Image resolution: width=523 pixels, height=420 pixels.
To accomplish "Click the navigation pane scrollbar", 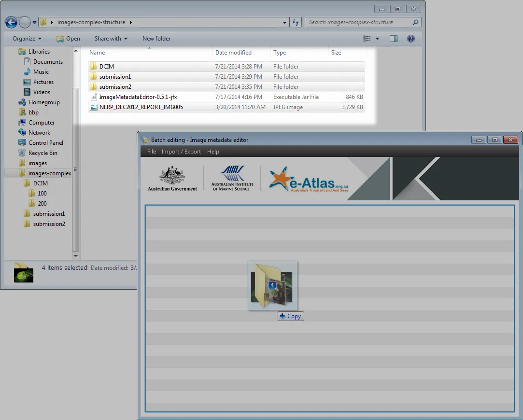I will point(76,169).
